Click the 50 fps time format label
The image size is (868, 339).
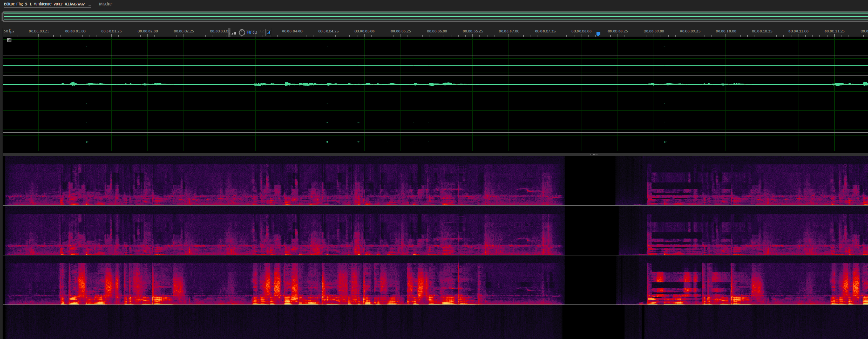tap(9, 31)
